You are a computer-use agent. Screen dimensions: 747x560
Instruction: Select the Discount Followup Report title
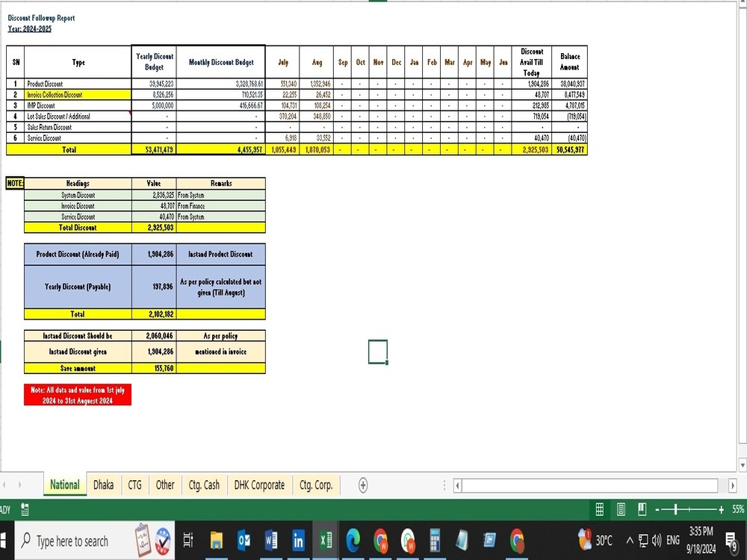point(41,18)
